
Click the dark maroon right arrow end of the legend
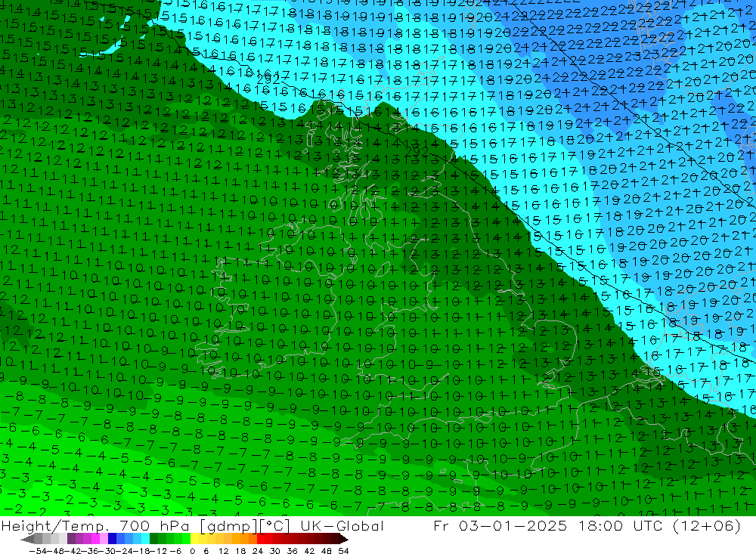344,539
